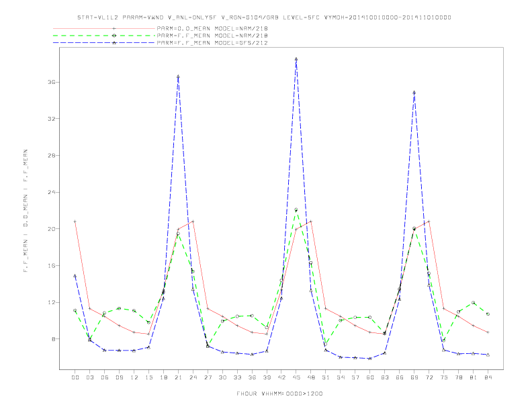
Task: Click the x-axis tick label 00
Action: (75, 377)
